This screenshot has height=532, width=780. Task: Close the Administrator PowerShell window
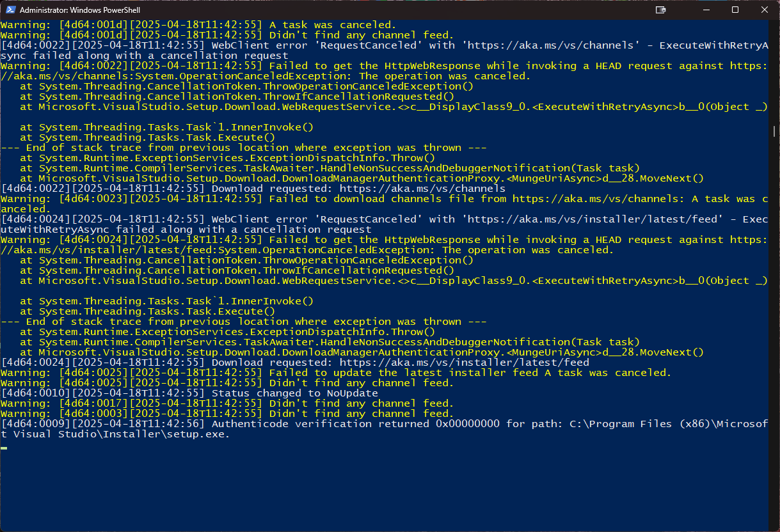pyautogui.click(x=765, y=10)
